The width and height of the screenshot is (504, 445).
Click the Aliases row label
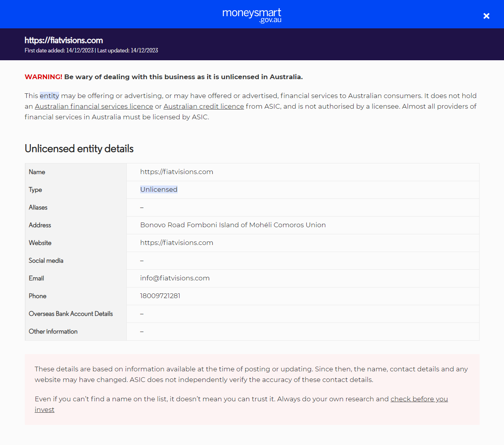click(x=38, y=208)
